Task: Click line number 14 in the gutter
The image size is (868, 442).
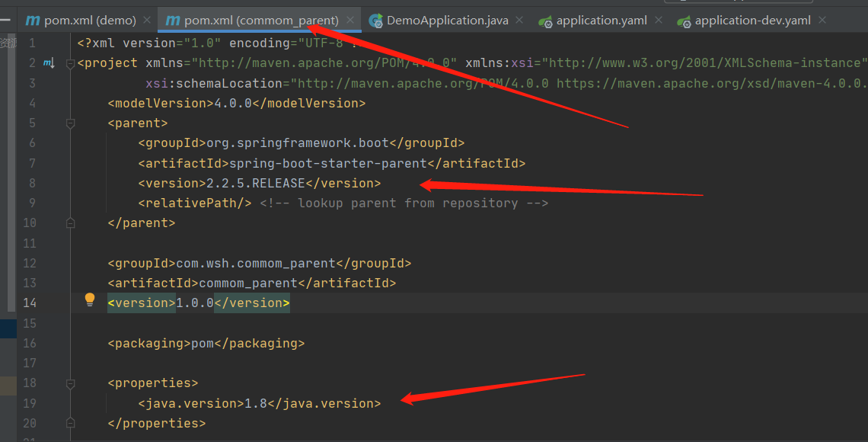Action: (x=30, y=303)
